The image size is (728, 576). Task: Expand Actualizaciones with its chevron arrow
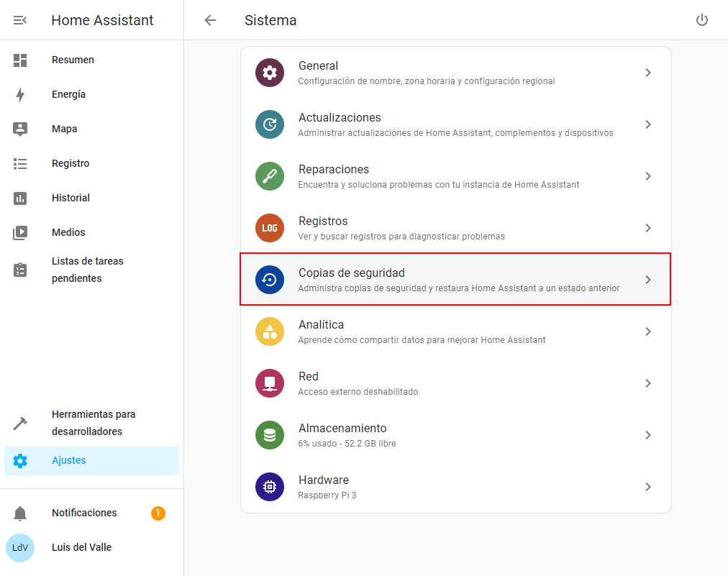(648, 124)
